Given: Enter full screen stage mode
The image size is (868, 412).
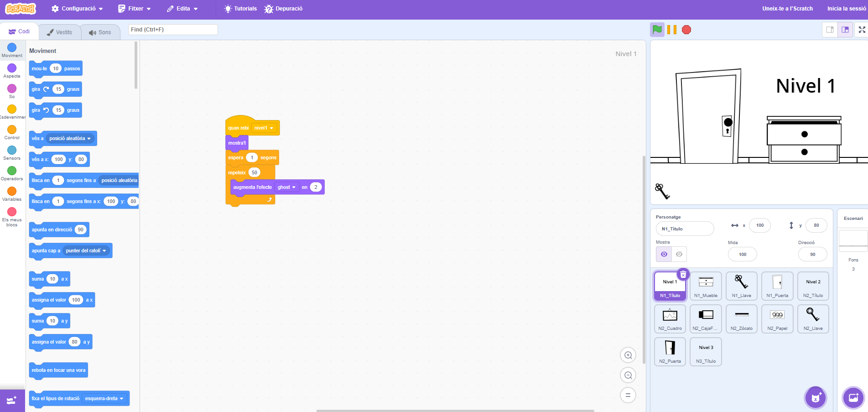Looking at the screenshot, I should click(x=862, y=30).
